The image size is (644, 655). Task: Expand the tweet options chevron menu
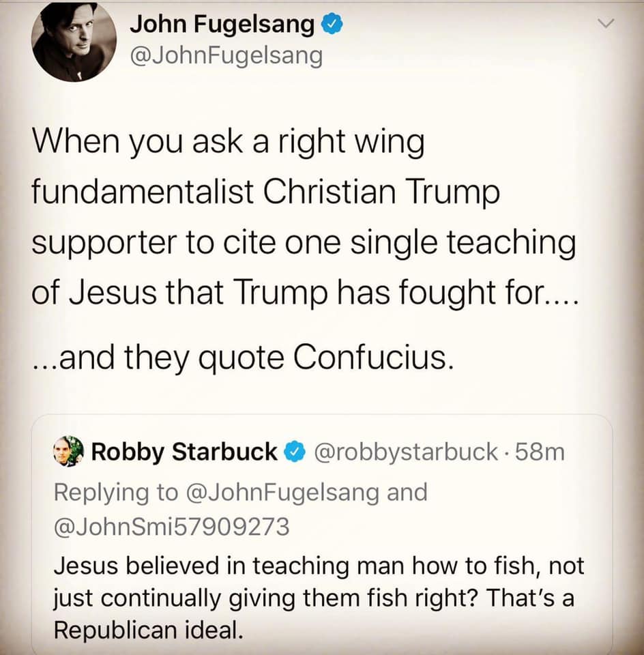point(606,24)
